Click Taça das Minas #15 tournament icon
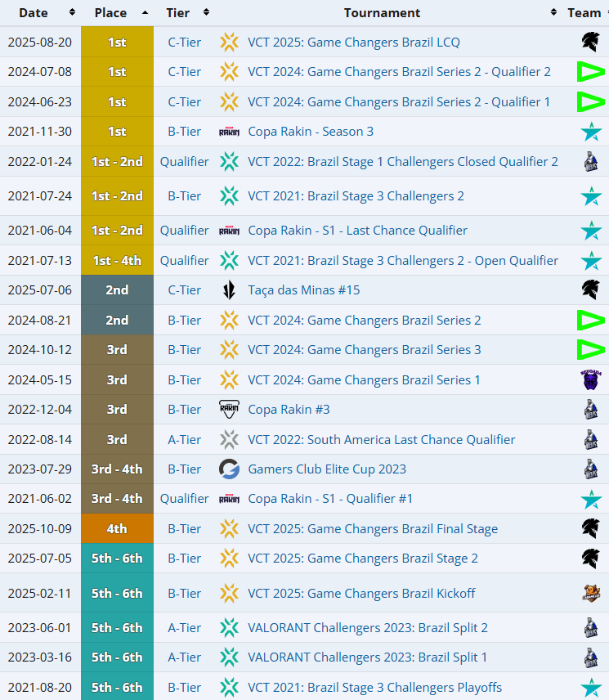 pyautogui.click(x=230, y=290)
